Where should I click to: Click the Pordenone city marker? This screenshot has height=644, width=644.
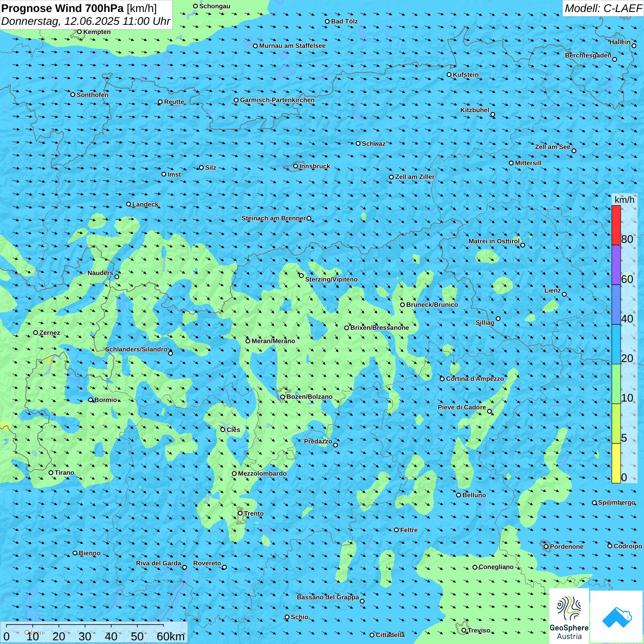coord(546,546)
